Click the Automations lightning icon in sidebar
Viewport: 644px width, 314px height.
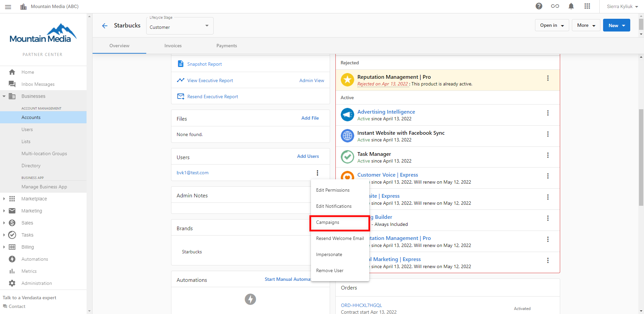pos(12,259)
